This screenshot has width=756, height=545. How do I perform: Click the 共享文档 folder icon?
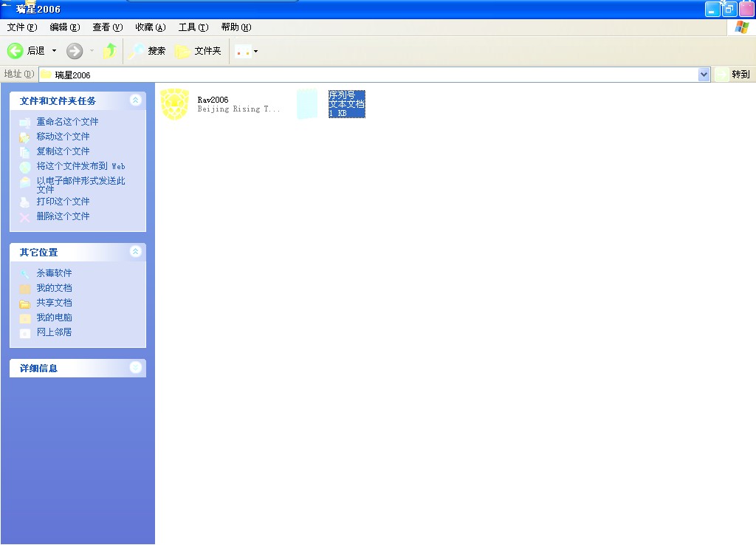click(24, 304)
